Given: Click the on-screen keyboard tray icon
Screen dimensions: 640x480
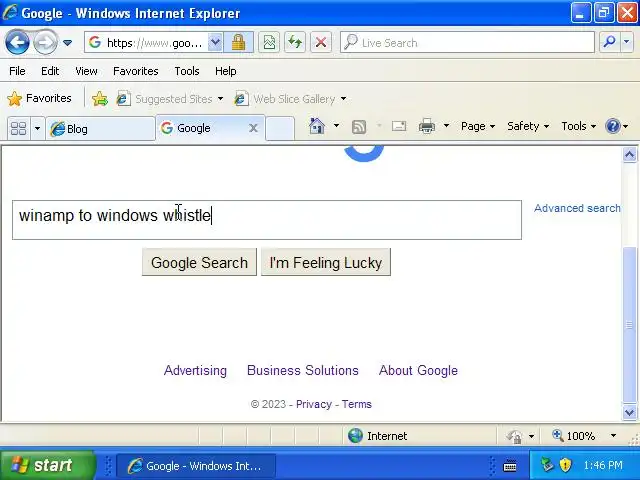Looking at the screenshot, I should 510,465.
